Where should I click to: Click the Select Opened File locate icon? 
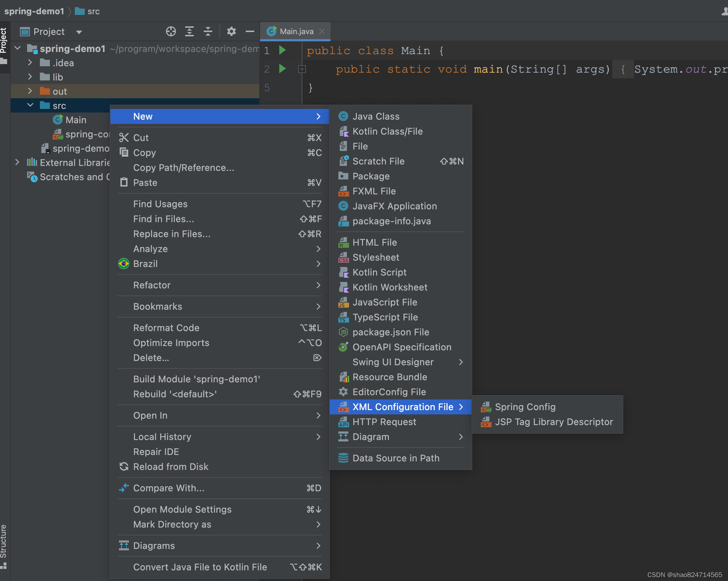coord(171,32)
